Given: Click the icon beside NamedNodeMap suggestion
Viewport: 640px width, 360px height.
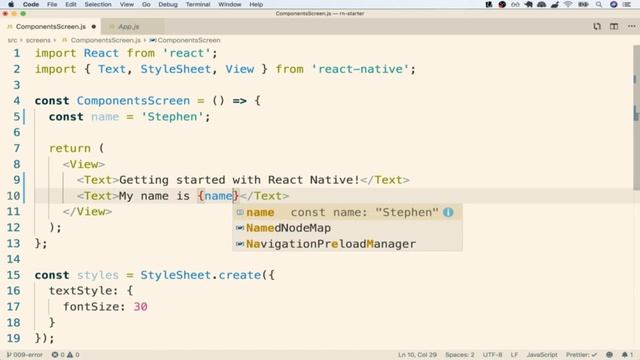Looking at the screenshot, I should (x=240, y=228).
